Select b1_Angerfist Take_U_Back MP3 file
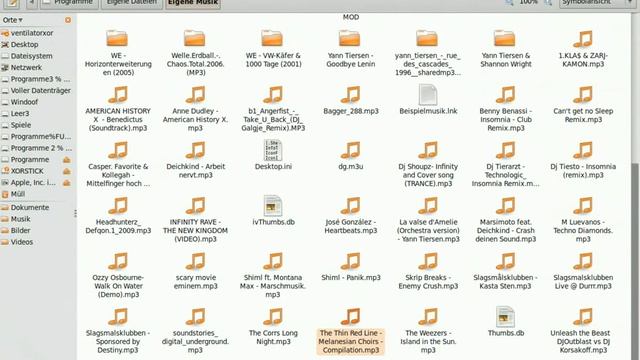This screenshot has width=640, height=360. tap(273, 108)
